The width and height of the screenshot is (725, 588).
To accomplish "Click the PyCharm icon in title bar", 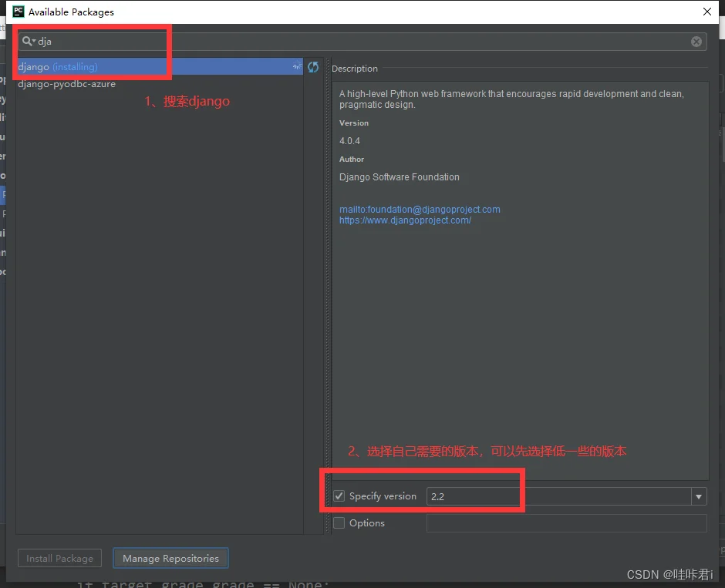I will 18,12.
